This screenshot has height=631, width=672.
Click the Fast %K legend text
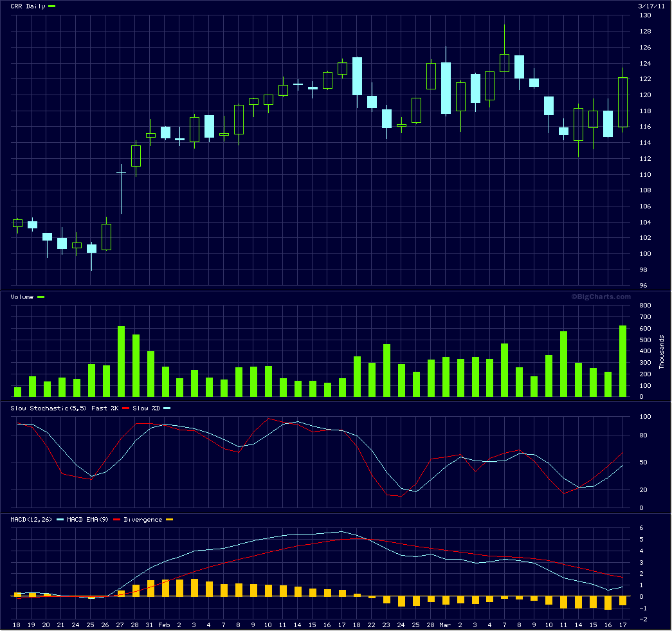pyautogui.click(x=105, y=408)
